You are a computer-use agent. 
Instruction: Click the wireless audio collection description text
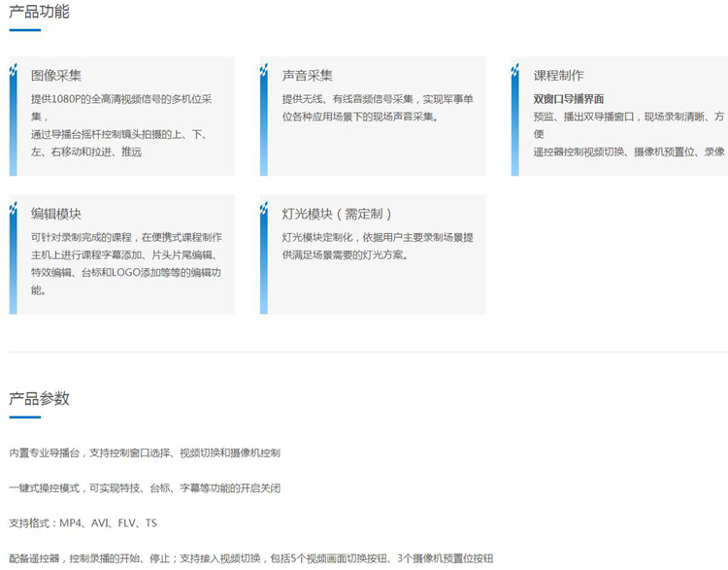click(x=378, y=108)
